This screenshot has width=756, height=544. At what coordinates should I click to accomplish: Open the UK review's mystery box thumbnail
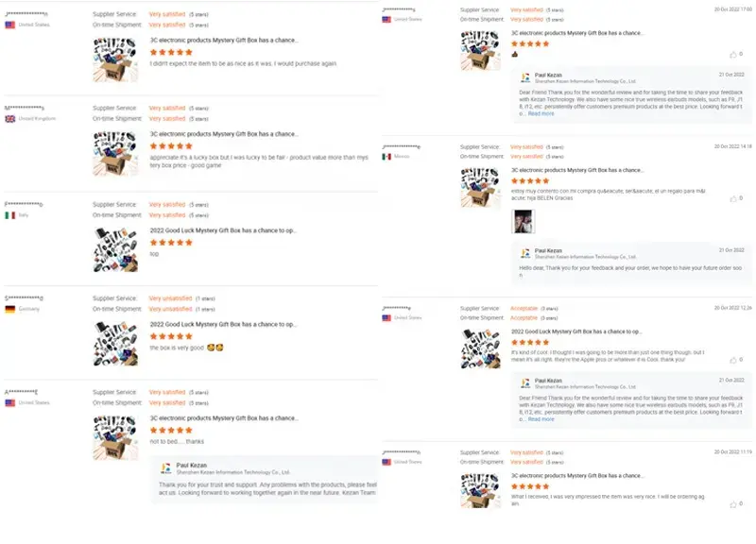coord(115,154)
